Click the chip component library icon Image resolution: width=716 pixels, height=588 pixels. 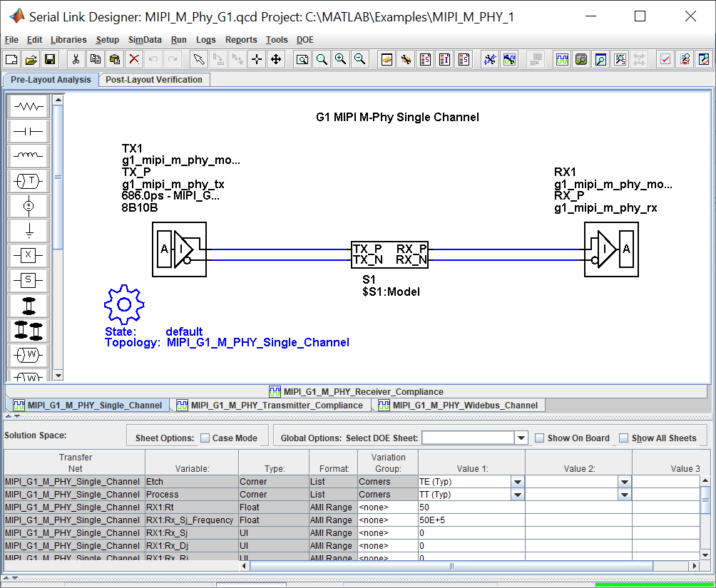coord(387,59)
